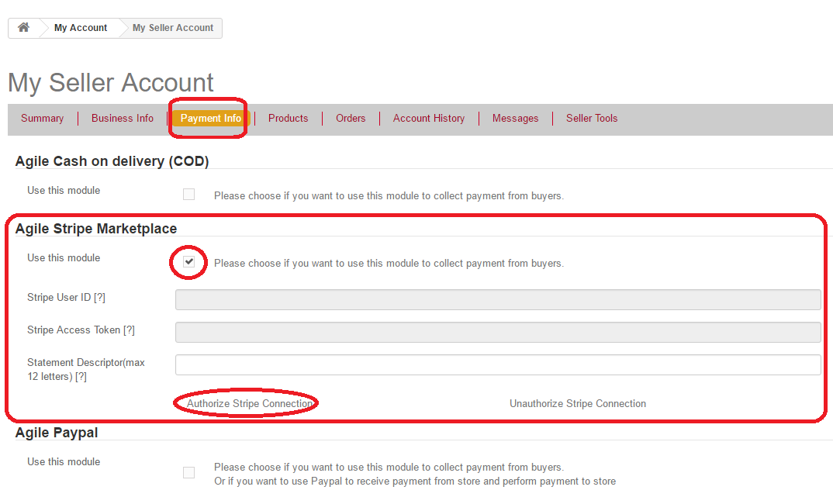Click the Stripe User ID field
833x504 pixels.
498,299
